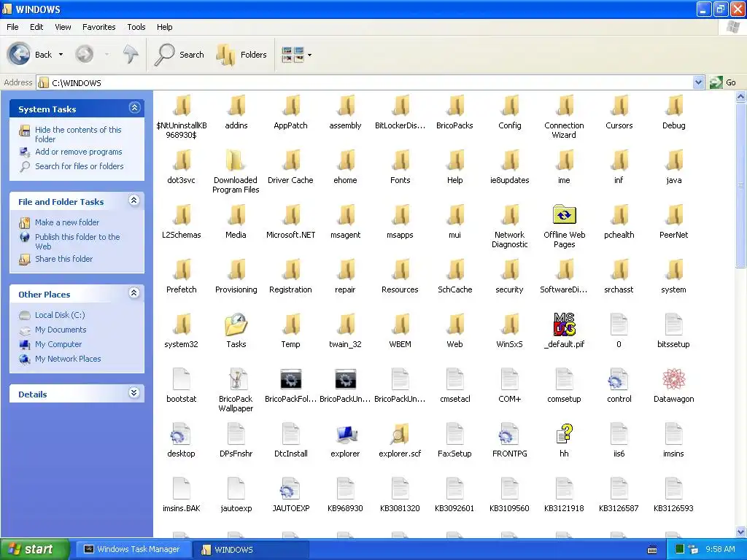
Task: Select the desktop configuration file icon
Action: [x=181, y=435]
